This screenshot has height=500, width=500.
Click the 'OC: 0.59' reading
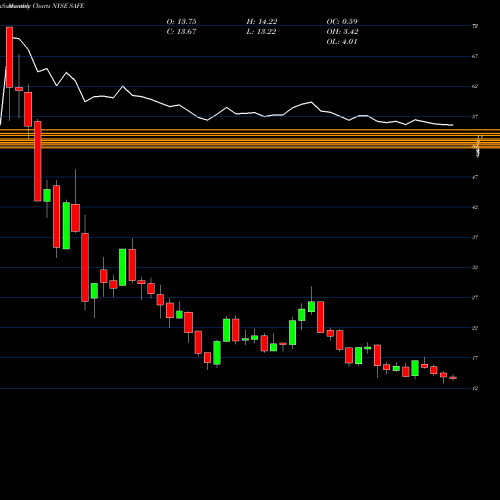(342, 22)
